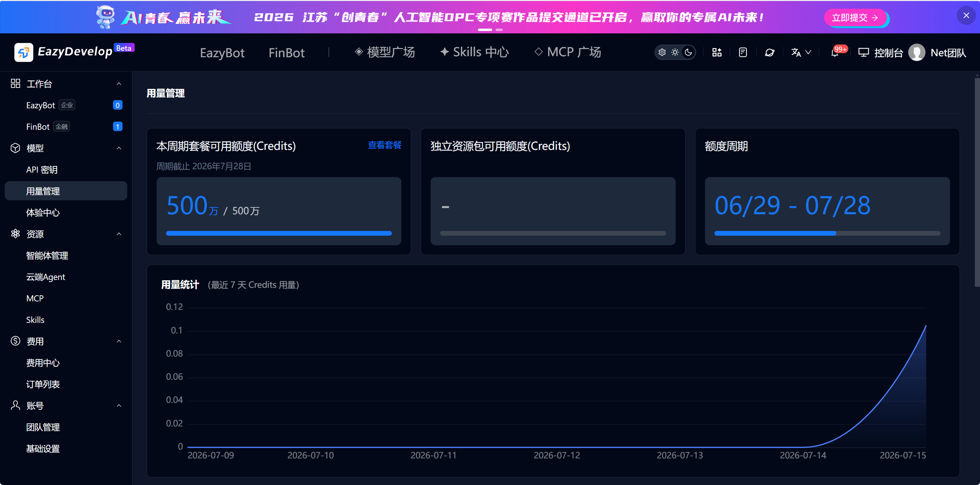This screenshot has height=485, width=980.
Task: Open the document icon in header
Action: pyautogui.click(x=743, y=52)
